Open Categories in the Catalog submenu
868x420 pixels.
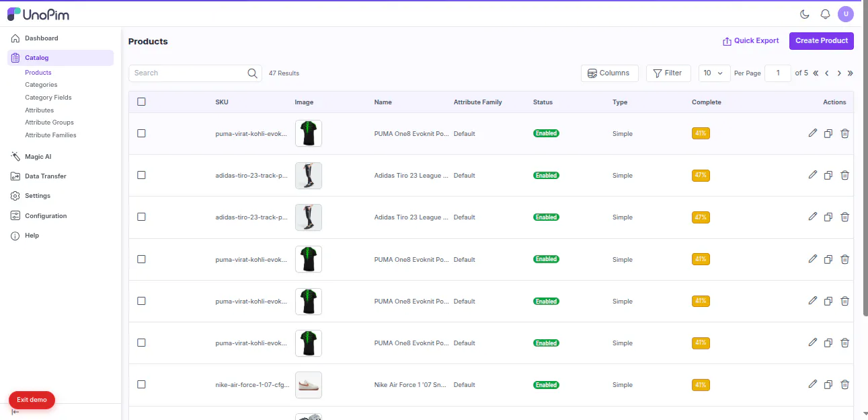(41, 85)
